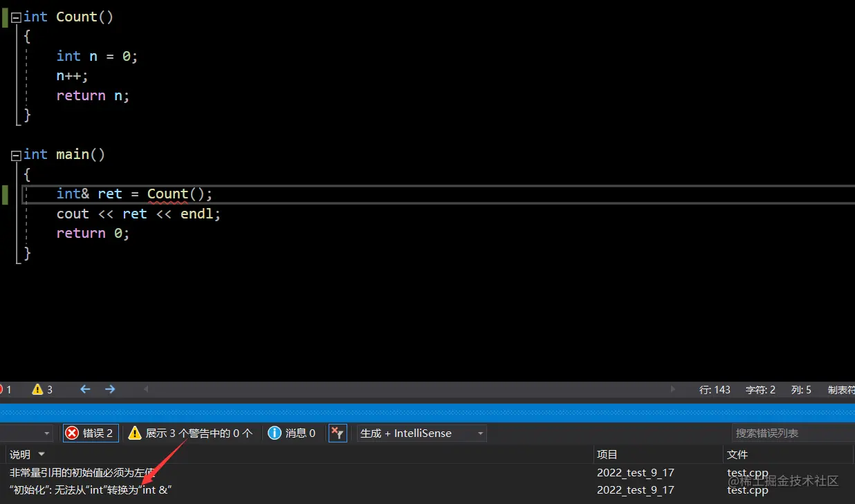Click the line indicator 行: 143

(x=715, y=390)
